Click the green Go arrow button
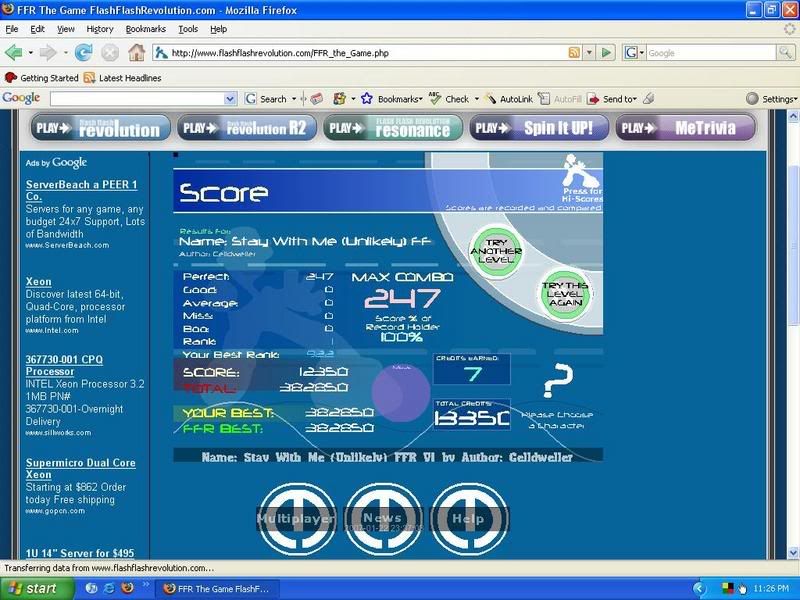Viewport: 800px width, 600px height. [606, 53]
